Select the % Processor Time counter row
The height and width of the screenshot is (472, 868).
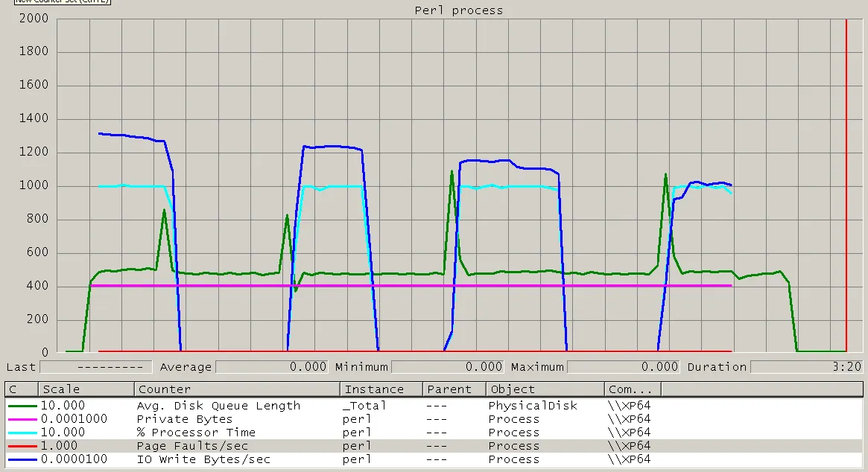pos(434,432)
